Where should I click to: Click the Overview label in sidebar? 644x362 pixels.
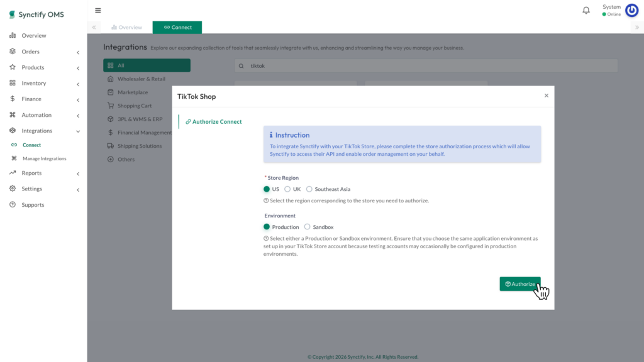pos(34,36)
